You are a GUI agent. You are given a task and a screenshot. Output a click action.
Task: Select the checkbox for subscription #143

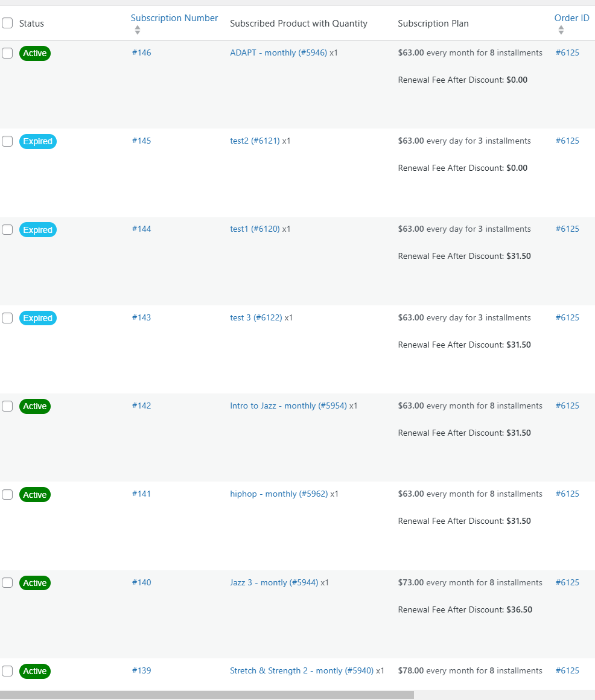click(x=7, y=318)
